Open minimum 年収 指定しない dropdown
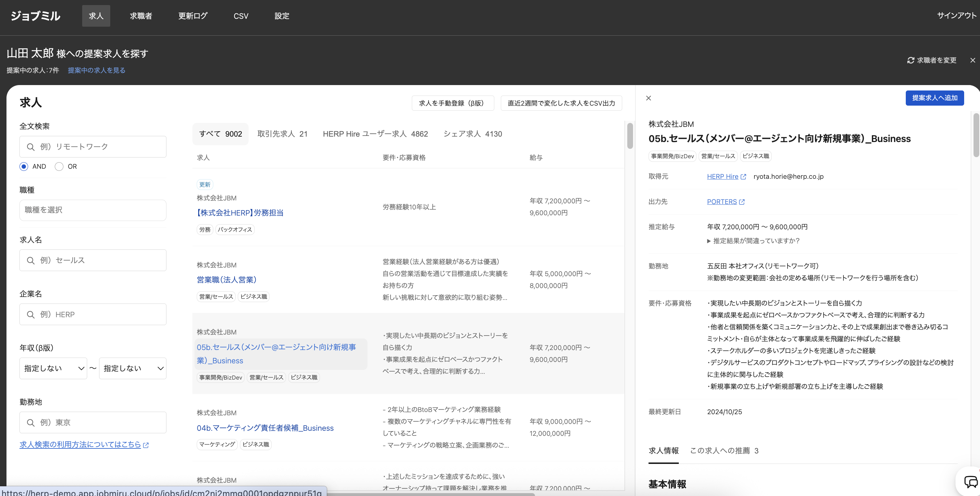This screenshot has height=496, width=980. (x=53, y=368)
